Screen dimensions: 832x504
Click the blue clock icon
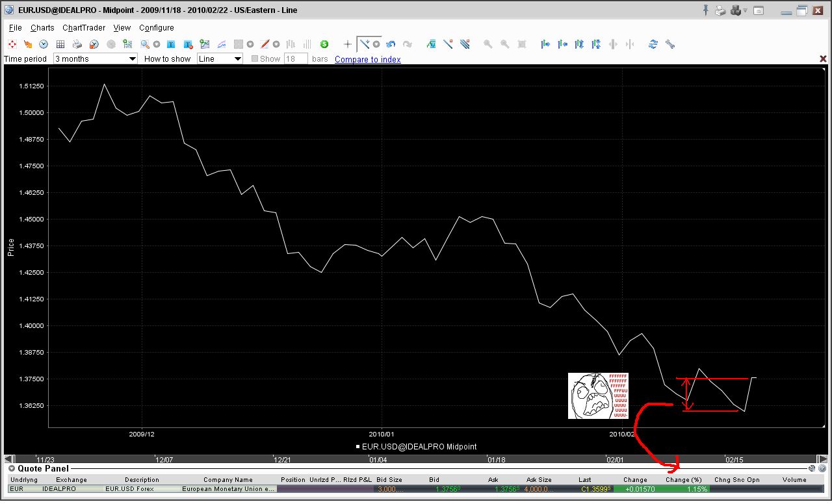point(44,44)
